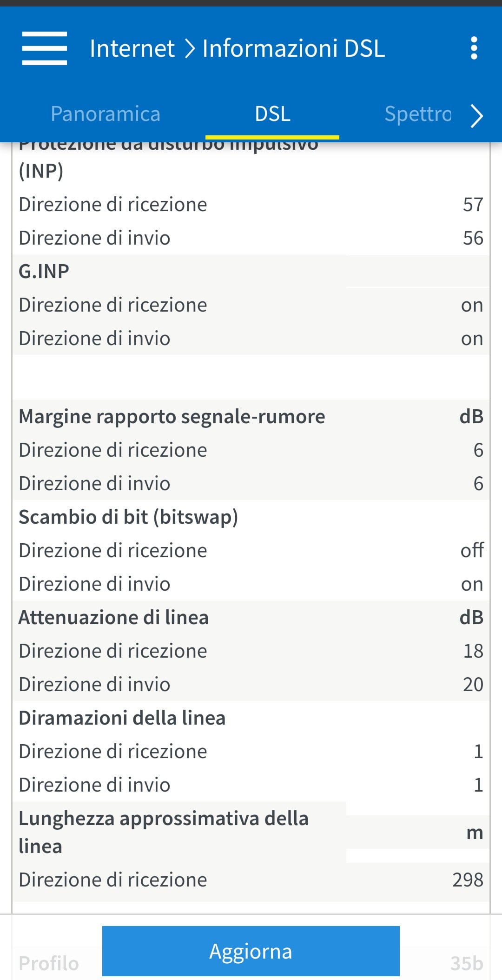The height and width of the screenshot is (980, 502).
Task: Switch to the Panoramica tab
Action: (x=106, y=114)
